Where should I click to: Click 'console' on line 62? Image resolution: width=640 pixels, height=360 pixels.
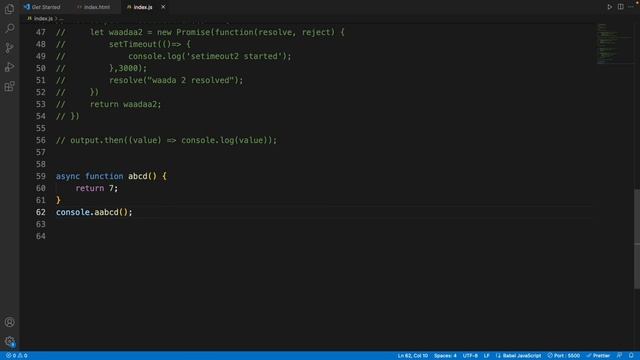(73, 212)
